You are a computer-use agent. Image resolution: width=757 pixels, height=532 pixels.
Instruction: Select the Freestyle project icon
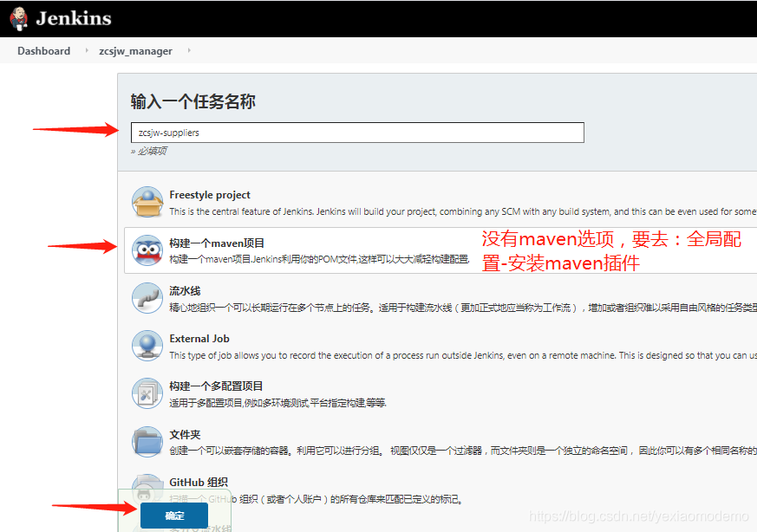pos(147,202)
